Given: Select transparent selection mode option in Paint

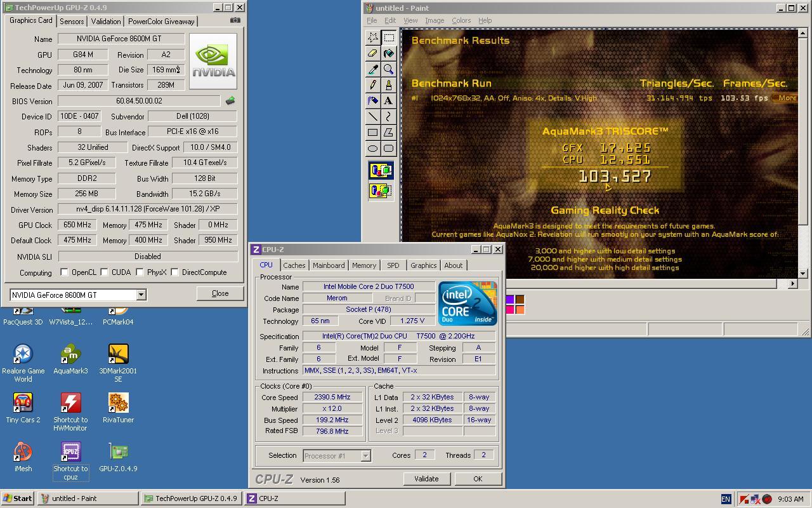Looking at the screenshot, I should click(381, 190).
